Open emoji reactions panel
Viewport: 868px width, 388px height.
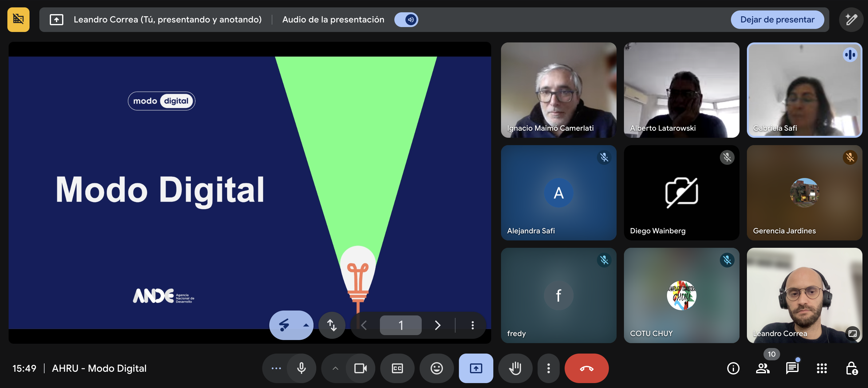coord(436,368)
